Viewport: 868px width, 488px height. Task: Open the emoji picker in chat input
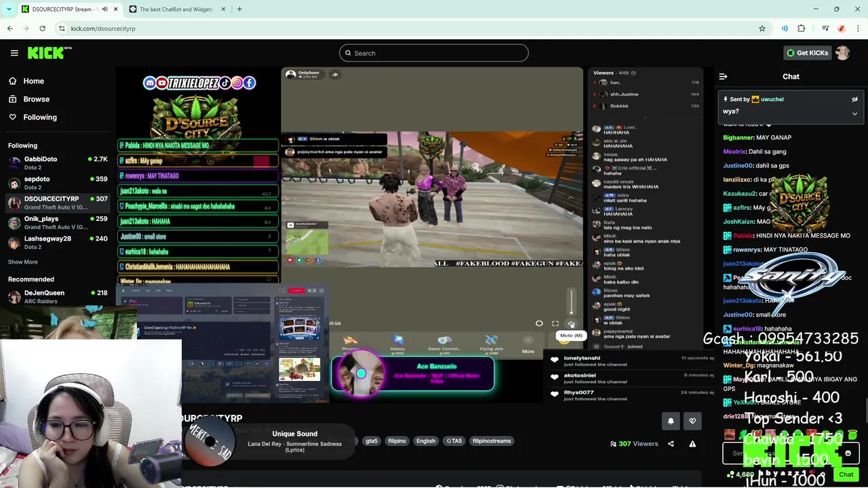[848, 453]
